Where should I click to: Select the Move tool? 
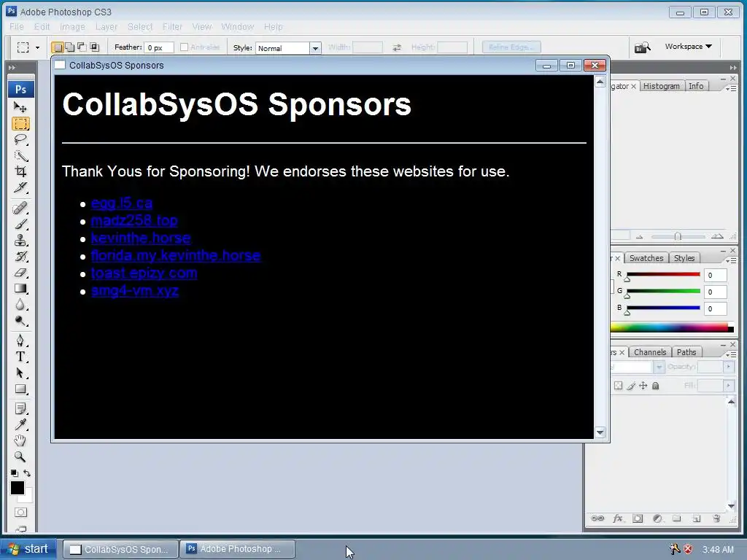[x=20, y=107]
